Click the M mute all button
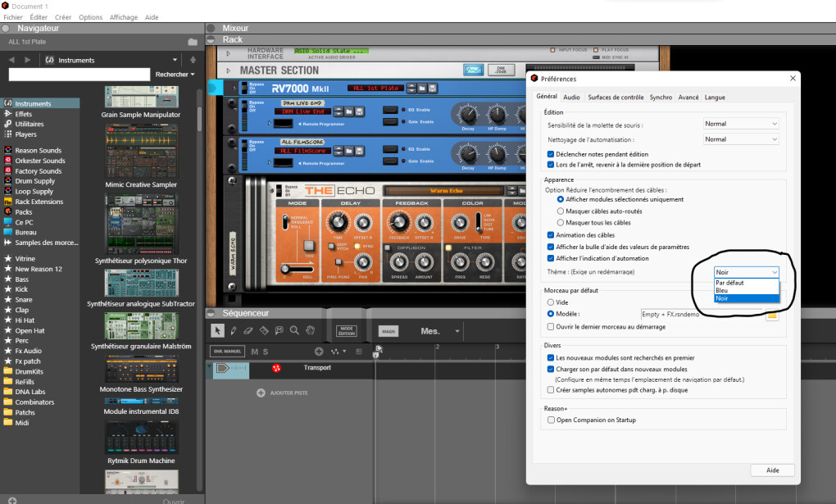 pyautogui.click(x=254, y=352)
